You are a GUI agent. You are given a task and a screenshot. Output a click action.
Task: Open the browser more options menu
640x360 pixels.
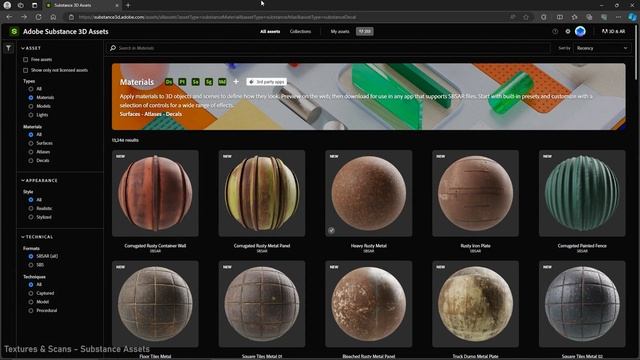point(618,17)
